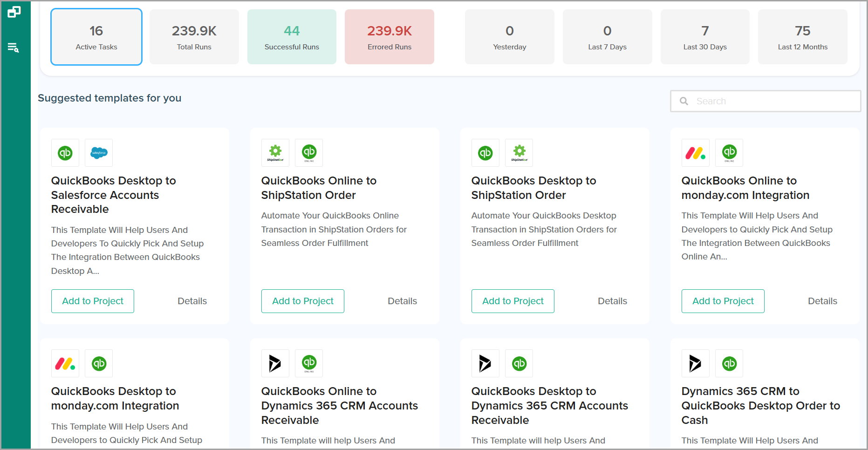View Details of QuickBooks Online to ShipStation Order
The image size is (868, 450).
[402, 301]
